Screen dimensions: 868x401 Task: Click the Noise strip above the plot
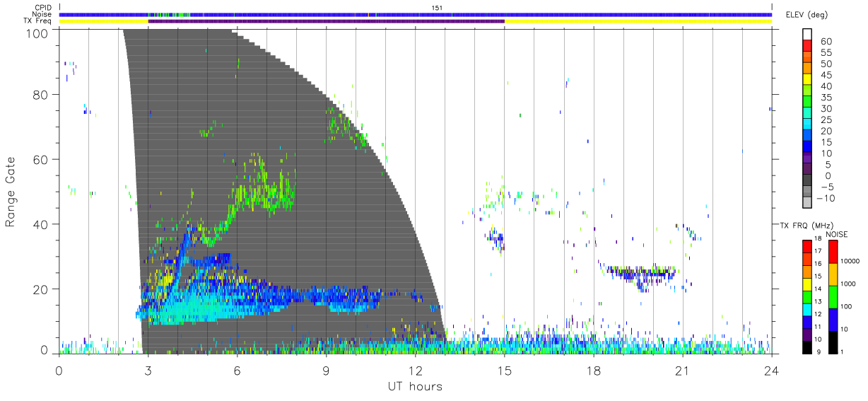[x=416, y=14]
